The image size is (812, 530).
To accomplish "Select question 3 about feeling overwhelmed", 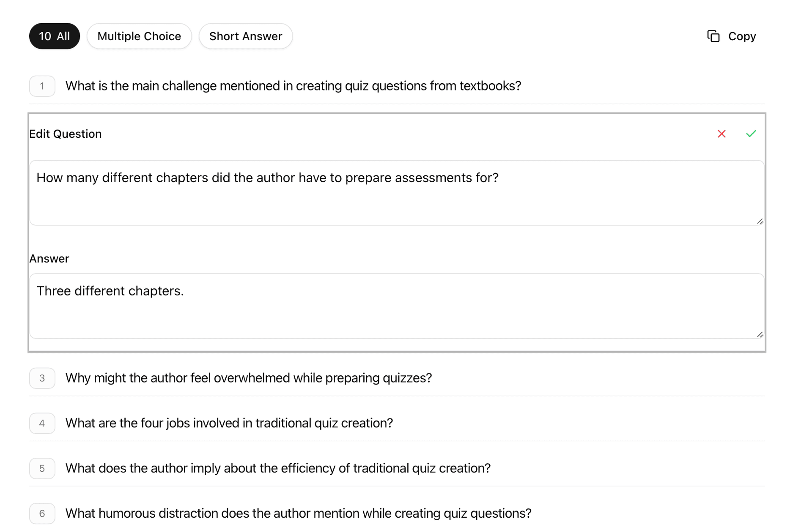I will pos(249,378).
